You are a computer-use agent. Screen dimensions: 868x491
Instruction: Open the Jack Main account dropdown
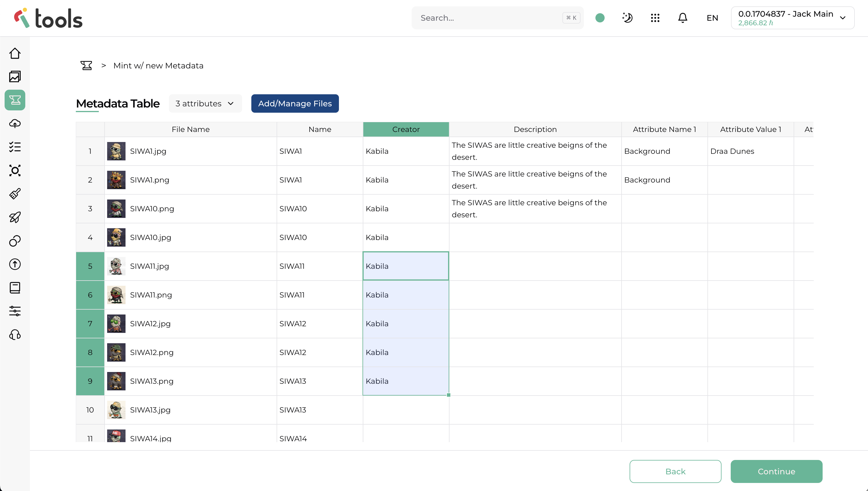[x=792, y=18]
